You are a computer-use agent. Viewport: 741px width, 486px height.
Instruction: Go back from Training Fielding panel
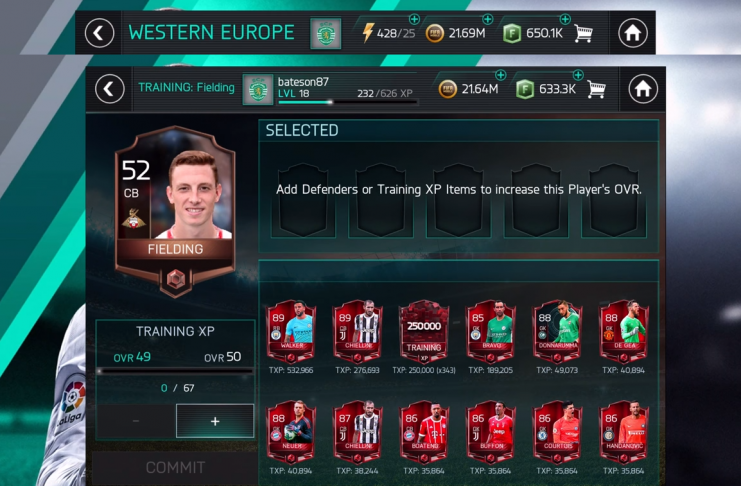(x=110, y=89)
